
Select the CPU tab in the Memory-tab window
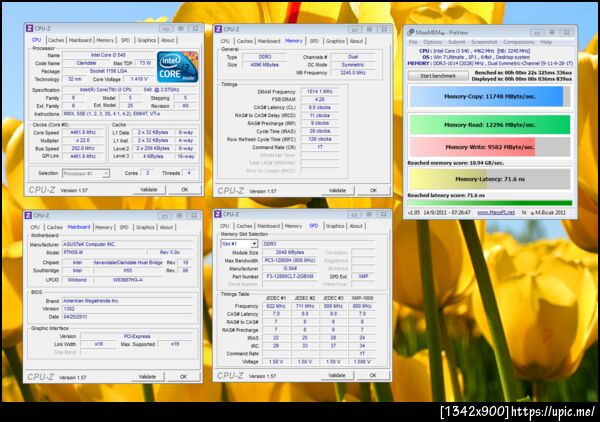coord(225,41)
